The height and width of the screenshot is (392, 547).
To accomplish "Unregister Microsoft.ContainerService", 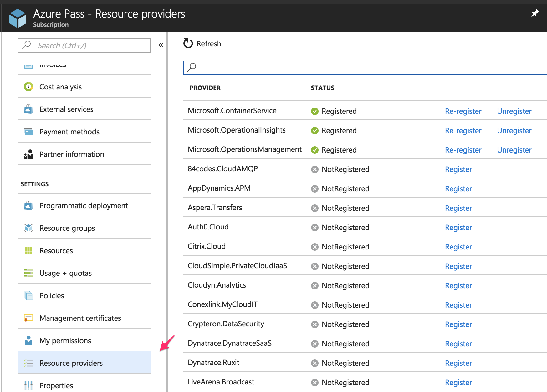I will [514, 111].
